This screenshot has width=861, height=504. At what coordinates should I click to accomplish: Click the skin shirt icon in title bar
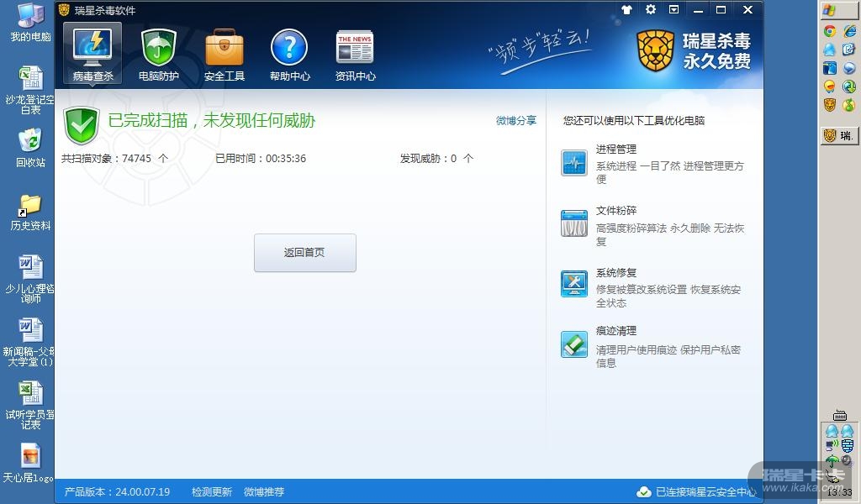[626, 9]
